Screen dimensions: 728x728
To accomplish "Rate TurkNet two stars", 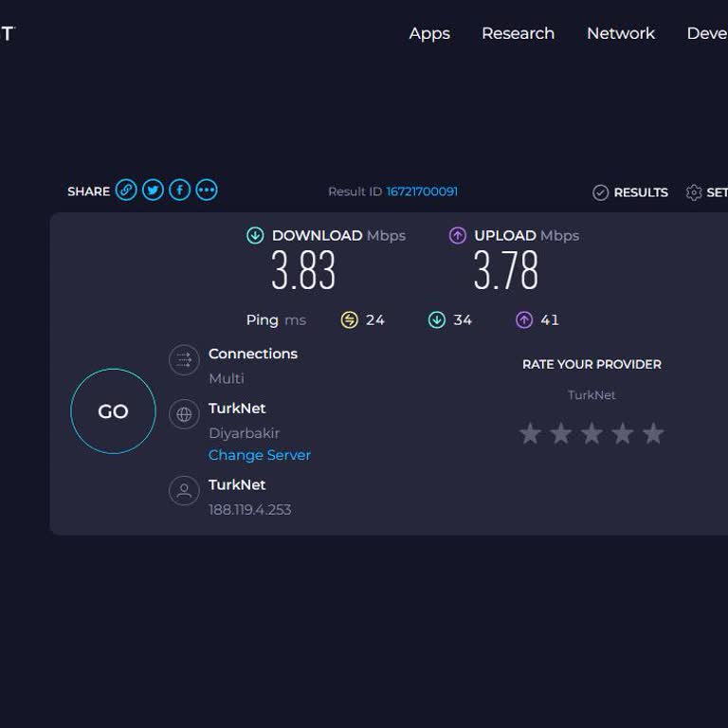I will (x=561, y=433).
